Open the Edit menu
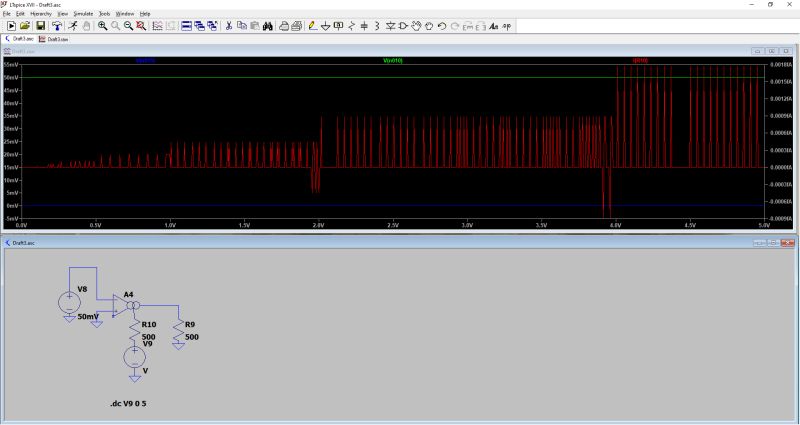This screenshot has width=800, height=425. 20,14
